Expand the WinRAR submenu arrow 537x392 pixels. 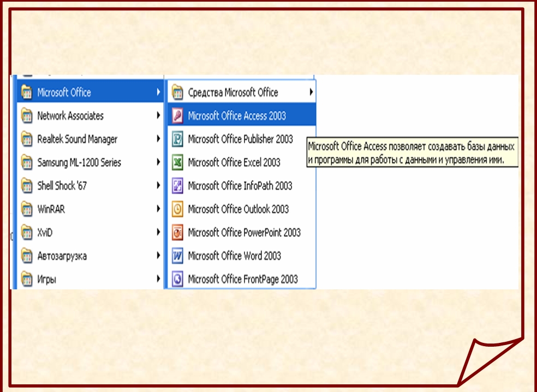click(x=158, y=209)
